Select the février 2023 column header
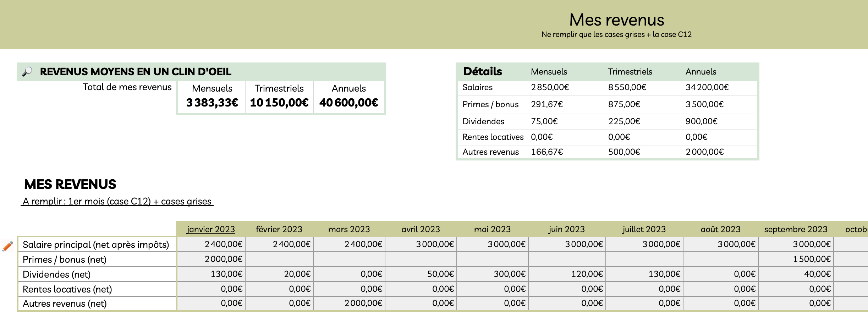Image resolution: width=868 pixels, height=333 pixels. click(x=279, y=229)
